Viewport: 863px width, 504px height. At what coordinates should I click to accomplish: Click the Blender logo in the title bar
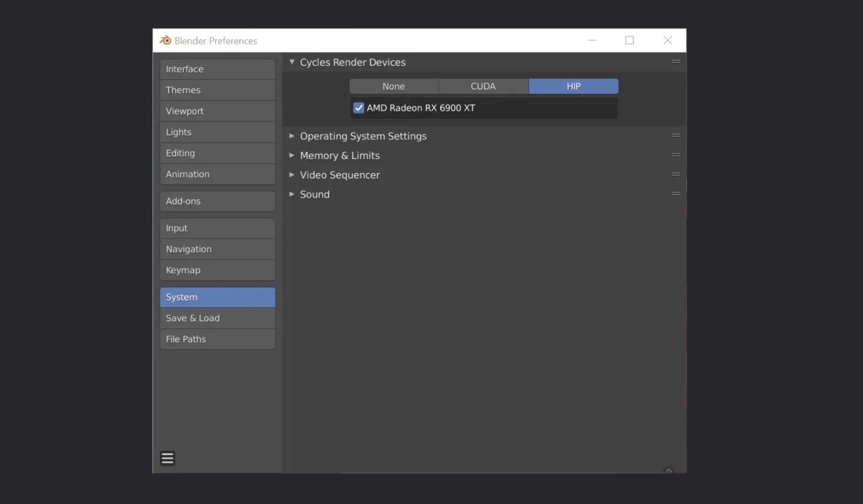tap(165, 40)
